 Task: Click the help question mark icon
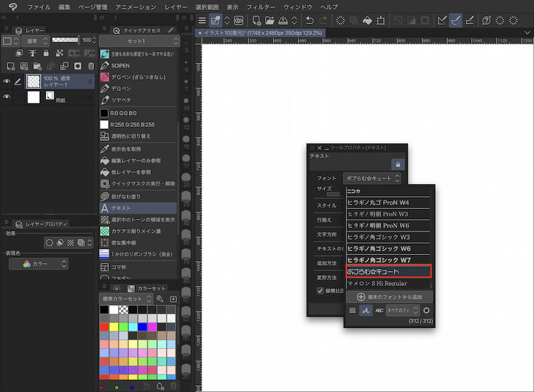486,21
